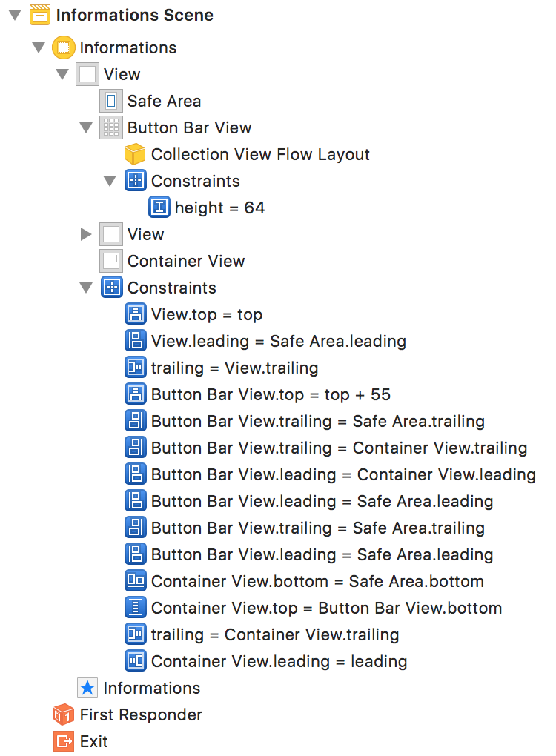Select Button Bar View.top = top + 55
The height and width of the screenshot is (756, 556).
[x=270, y=394]
